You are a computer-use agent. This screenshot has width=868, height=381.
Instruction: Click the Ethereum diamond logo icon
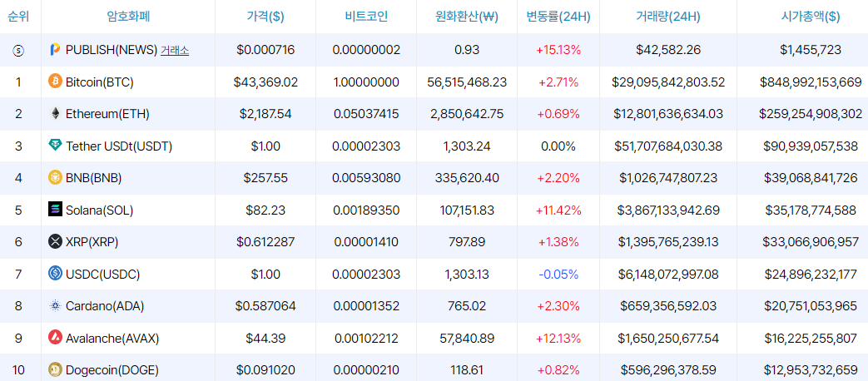tap(56, 114)
